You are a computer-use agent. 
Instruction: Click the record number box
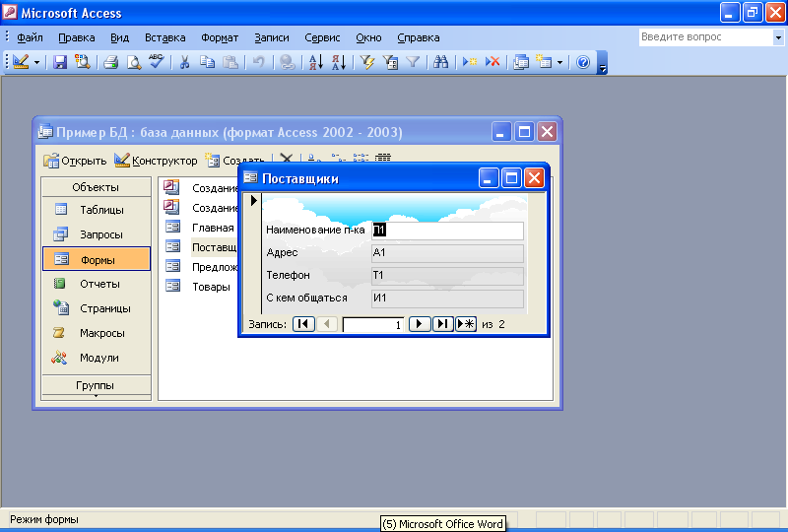[x=373, y=325]
